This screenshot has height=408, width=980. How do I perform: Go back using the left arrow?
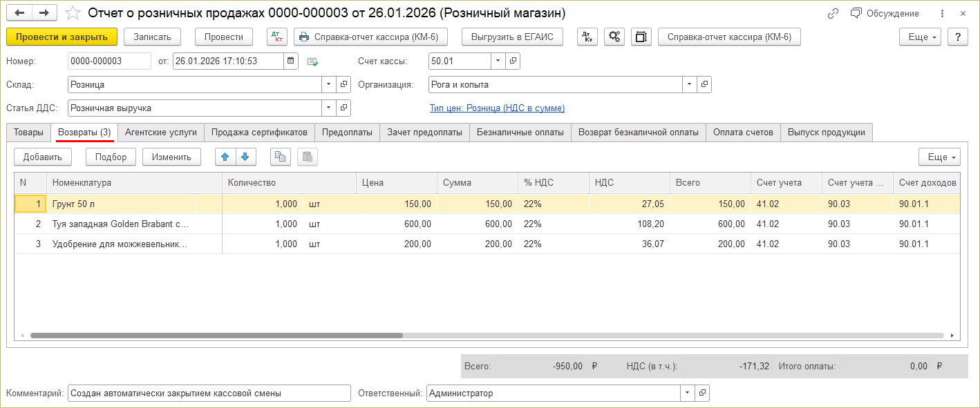coord(20,13)
